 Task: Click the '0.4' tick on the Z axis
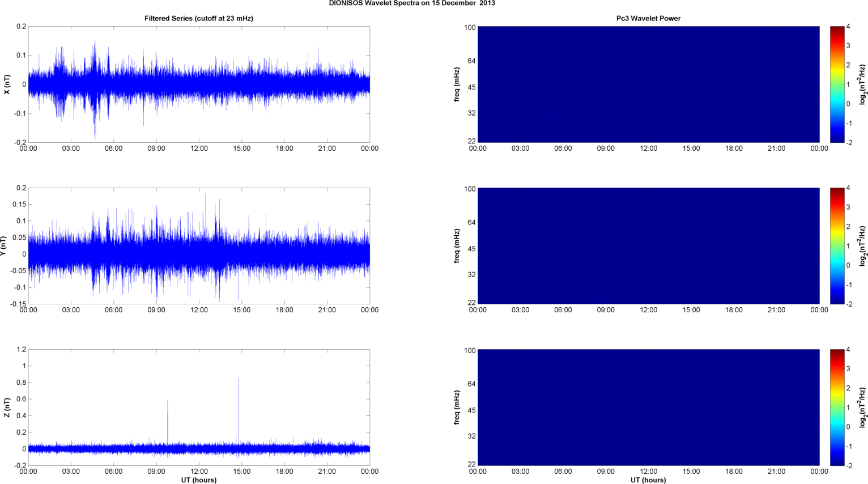[21, 415]
